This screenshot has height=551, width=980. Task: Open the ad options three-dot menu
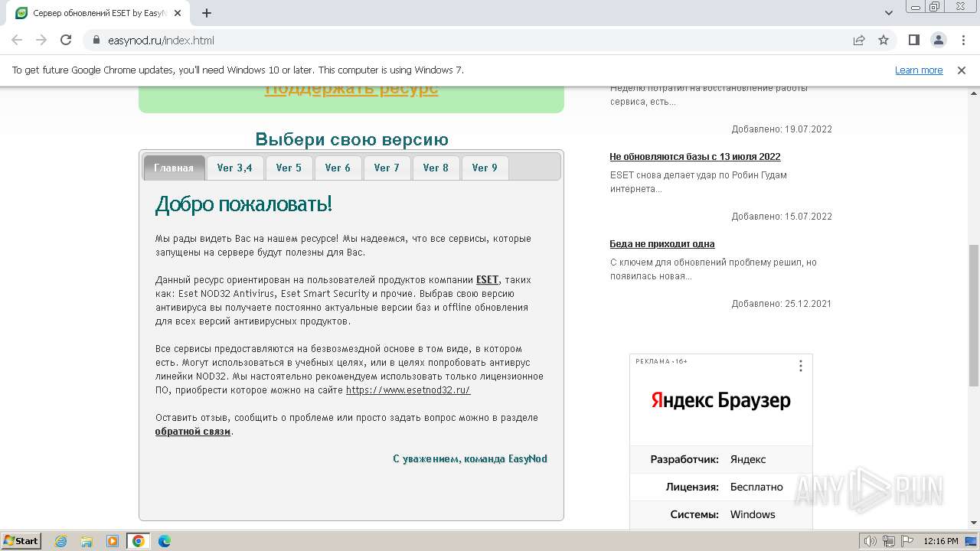tap(801, 366)
